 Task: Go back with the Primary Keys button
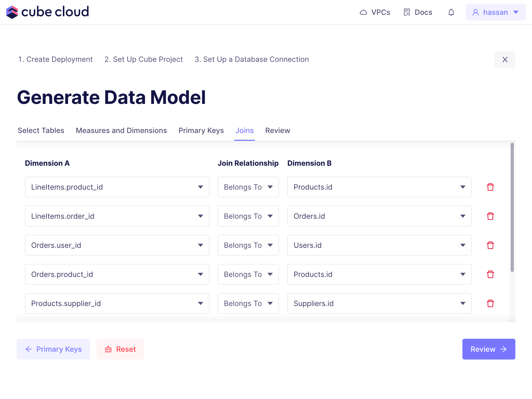53,349
